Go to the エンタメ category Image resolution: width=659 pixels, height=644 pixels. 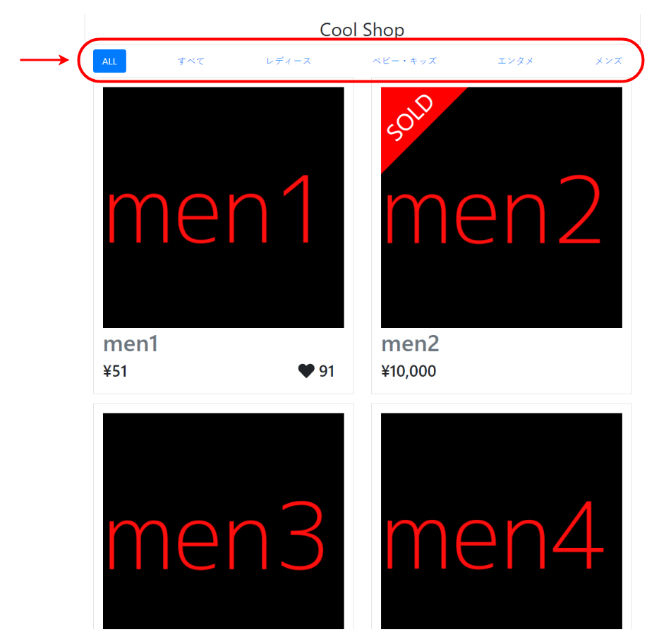(x=515, y=61)
